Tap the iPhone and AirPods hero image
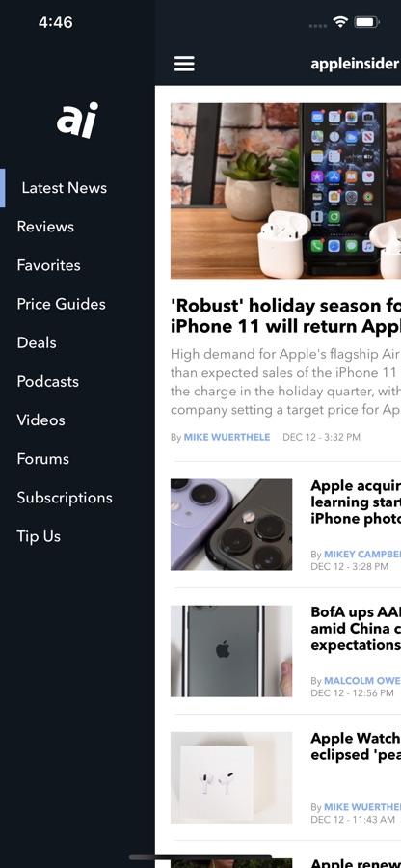Image resolution: width=401 pixels, height=868 pixels. tap(285, 191)
